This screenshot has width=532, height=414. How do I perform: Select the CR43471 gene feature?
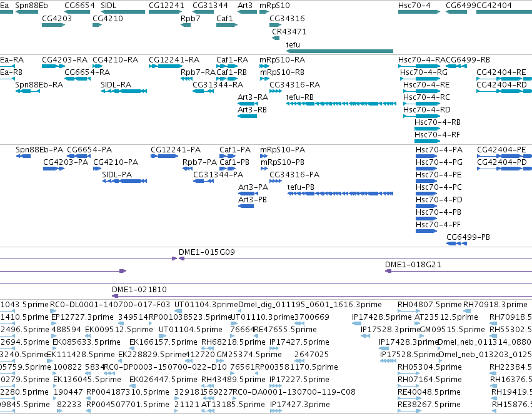[x=276, y=38]
